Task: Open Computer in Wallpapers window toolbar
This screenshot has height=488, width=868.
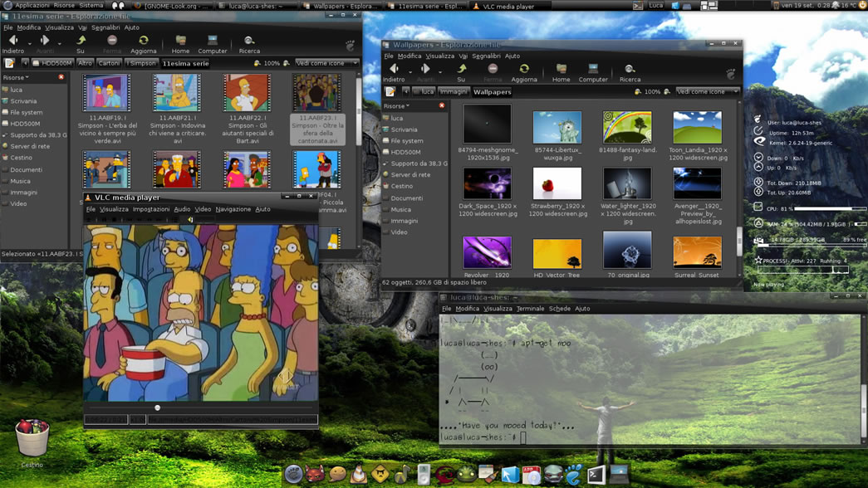Action: pyautogui.click(x=593, y=72)
